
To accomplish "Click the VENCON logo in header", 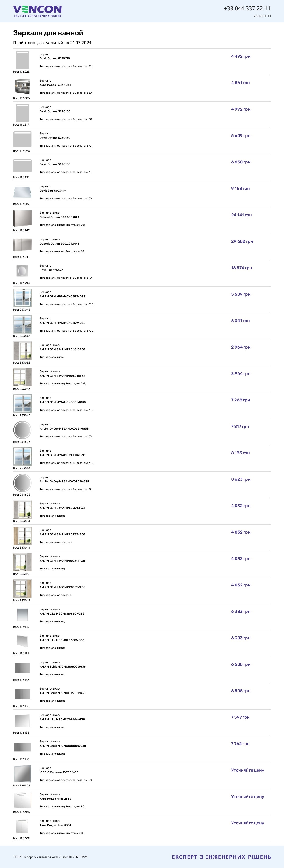I will coord(37,11).
